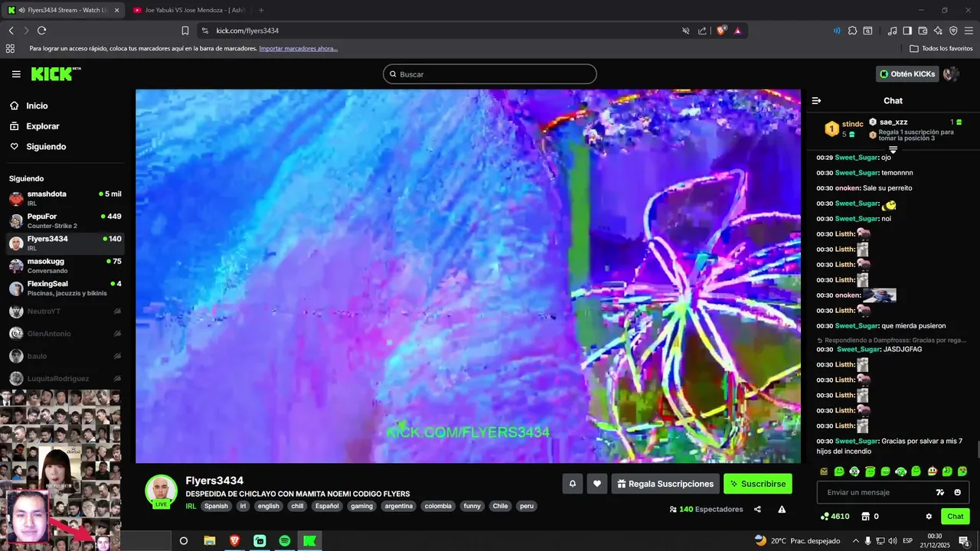Open offline GlenAntonio channel
This screenshot has width=980, height=551.
pyautogui.click(x=65, y=334)
